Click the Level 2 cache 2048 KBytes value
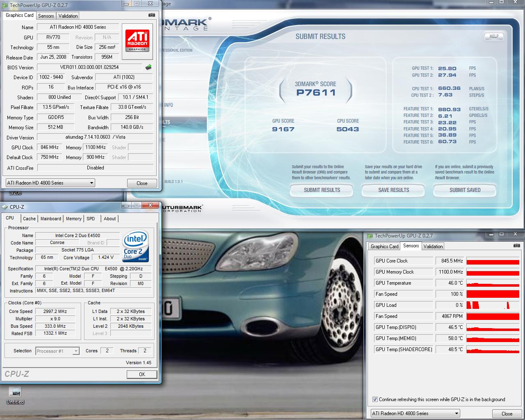 point(130,326)
